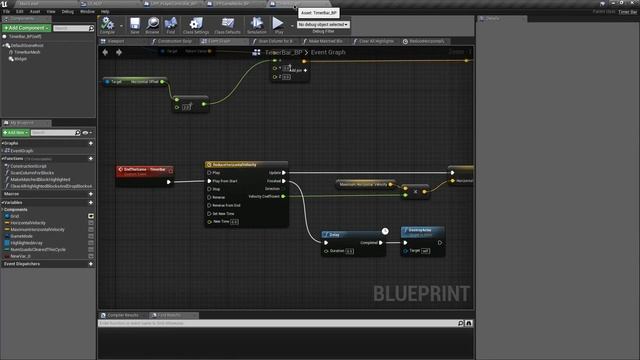
Task: Expand the Components variable group
Action: pyautogui.click(x=2, y=209)
